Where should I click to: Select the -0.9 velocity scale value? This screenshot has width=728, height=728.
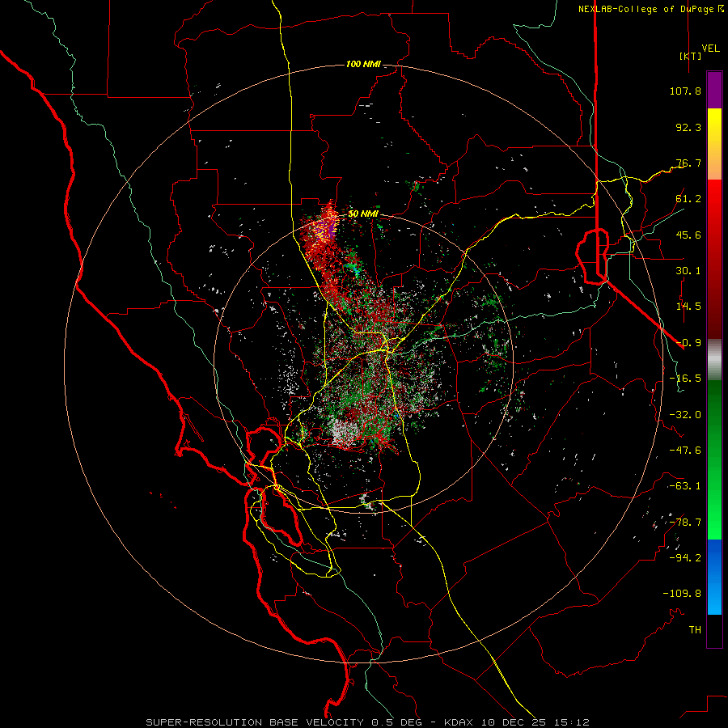688,343
